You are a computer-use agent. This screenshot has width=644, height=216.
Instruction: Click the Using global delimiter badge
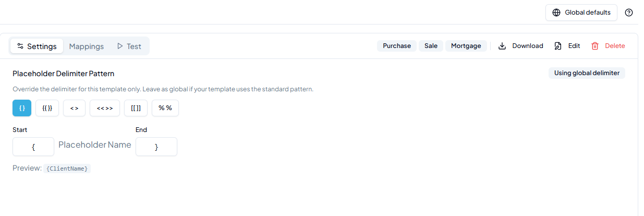point(587,73)
